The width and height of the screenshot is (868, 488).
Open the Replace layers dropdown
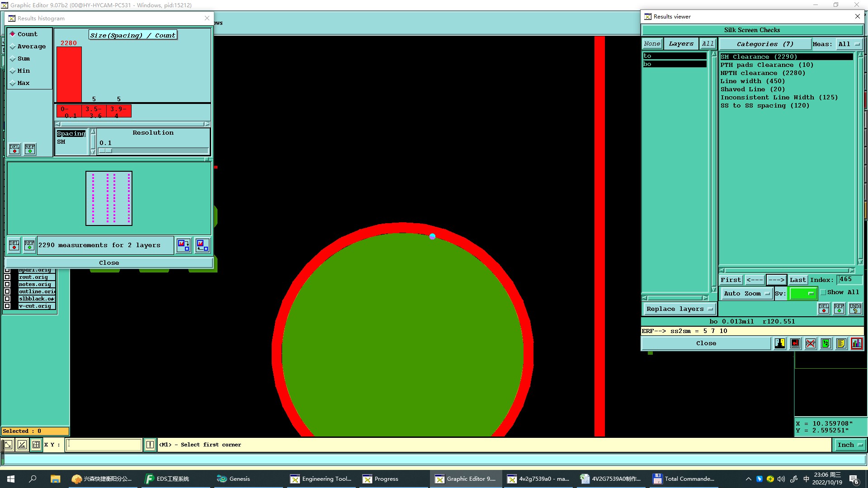[679, 309]
